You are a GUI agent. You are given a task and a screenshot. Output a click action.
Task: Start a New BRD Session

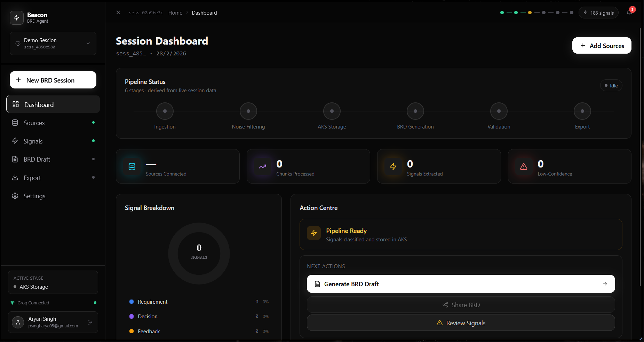click(x=53, y=80)
